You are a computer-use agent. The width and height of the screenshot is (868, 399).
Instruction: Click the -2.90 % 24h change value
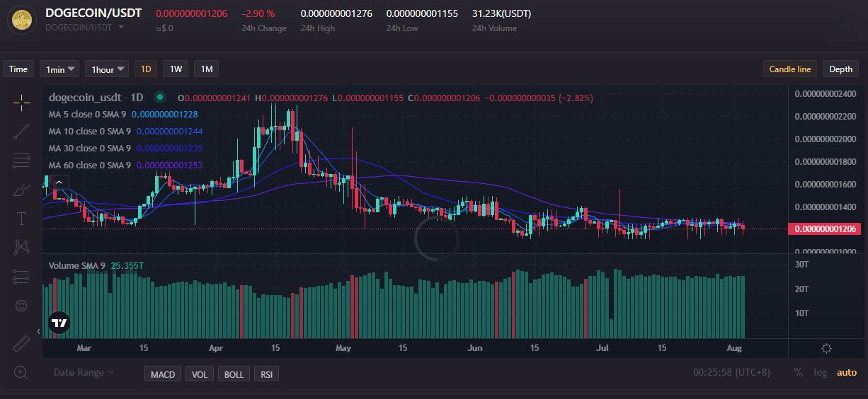point(258,13)
